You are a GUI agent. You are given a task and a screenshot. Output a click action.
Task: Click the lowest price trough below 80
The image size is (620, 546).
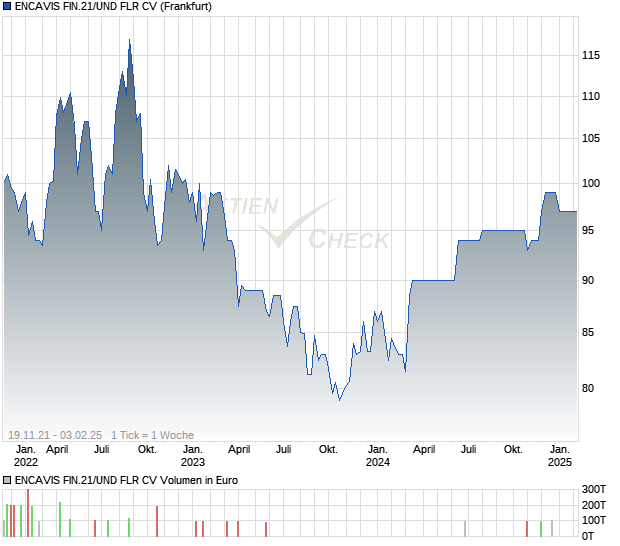pos(339,400)
